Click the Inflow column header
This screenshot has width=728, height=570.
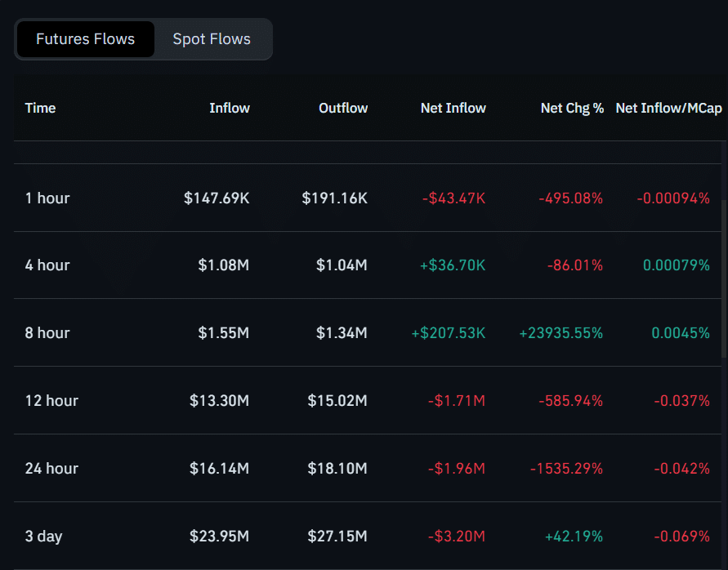(x=229, y=107)
